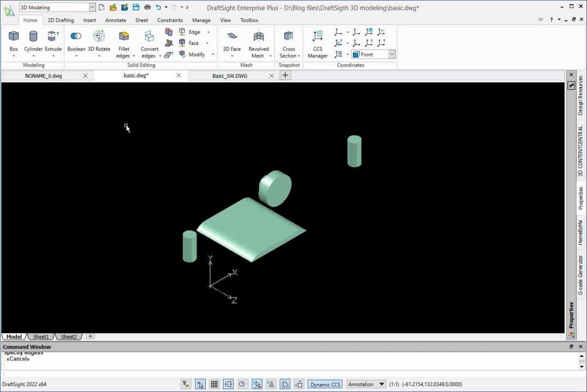Save the drawing with floppy icon

pyautogui.click(x=136, y=7)
